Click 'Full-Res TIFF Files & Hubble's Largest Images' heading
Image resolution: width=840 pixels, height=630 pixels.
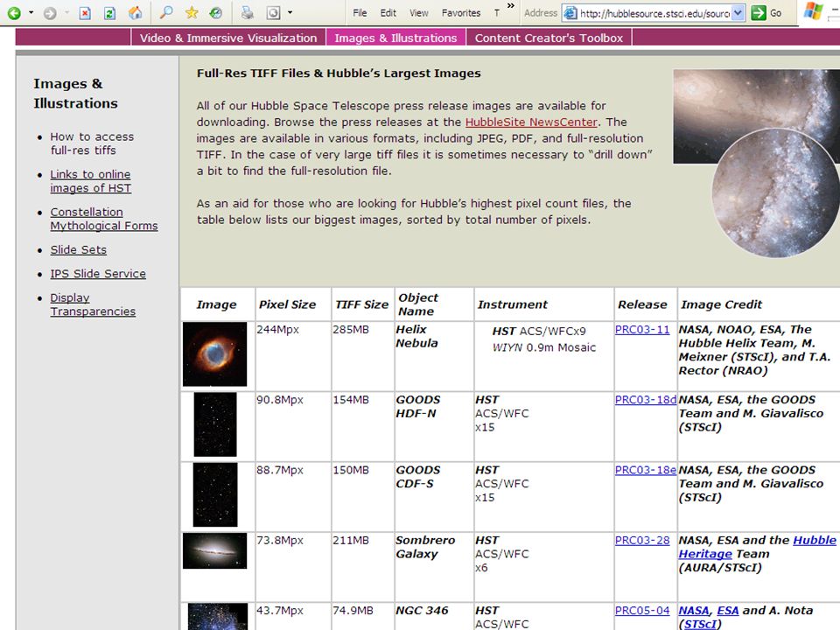(x=339, y=73)
